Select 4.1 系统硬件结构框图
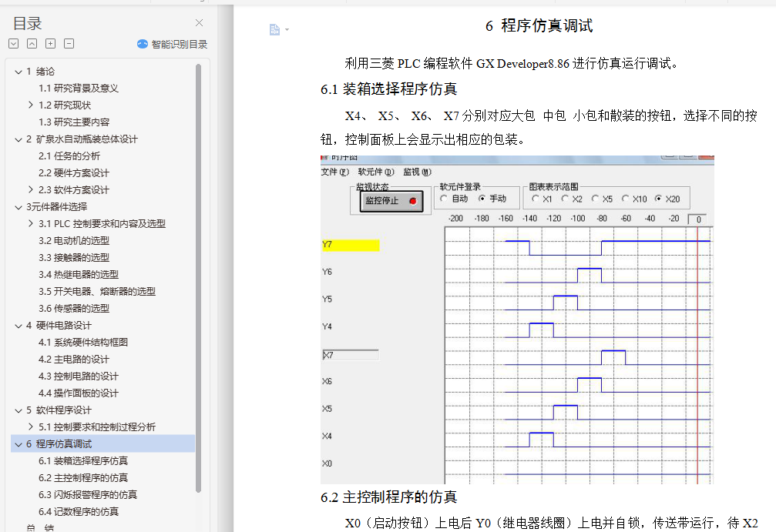 (x=83, y=342)
